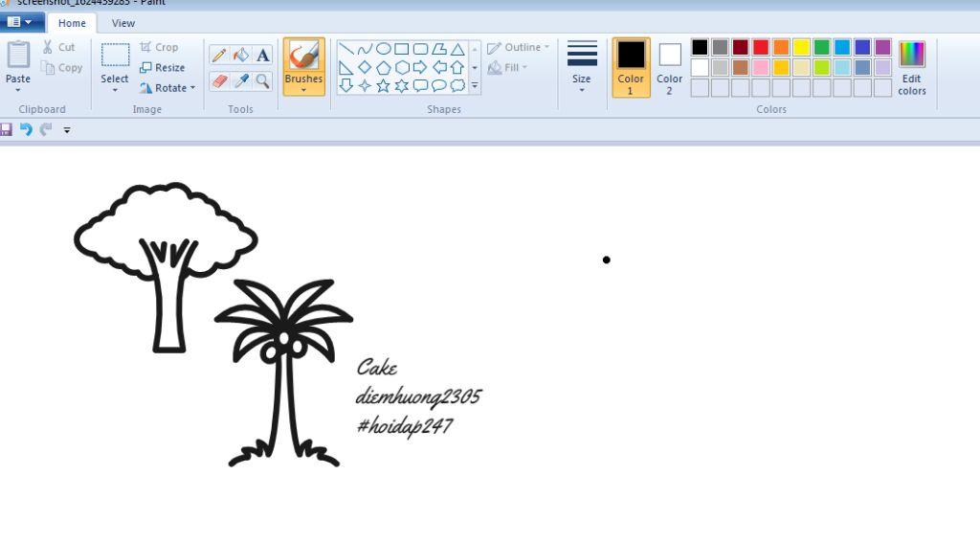Pick the red color swatch

[x=761, y=47]
